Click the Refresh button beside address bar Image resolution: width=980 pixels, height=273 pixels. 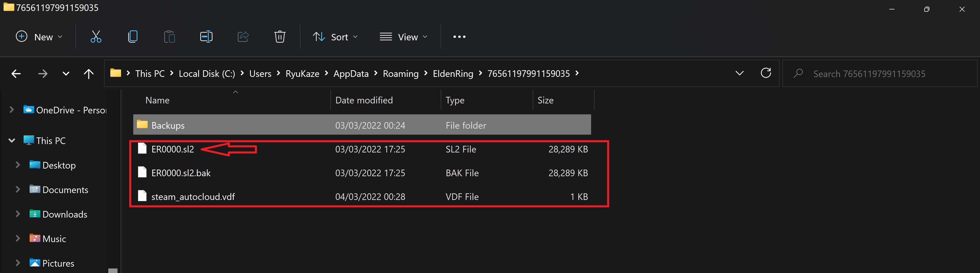(x=766, y=73)
